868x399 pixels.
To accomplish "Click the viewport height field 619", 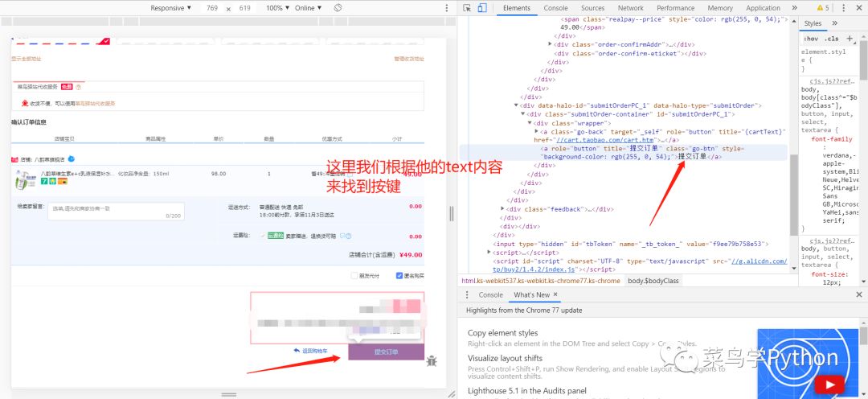I will click(244, 8).
